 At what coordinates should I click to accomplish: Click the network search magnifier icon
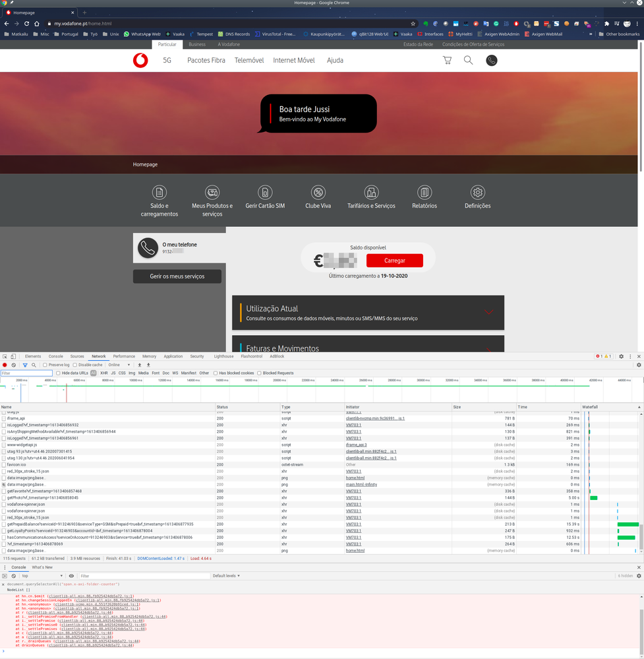(x=34, y=364)
